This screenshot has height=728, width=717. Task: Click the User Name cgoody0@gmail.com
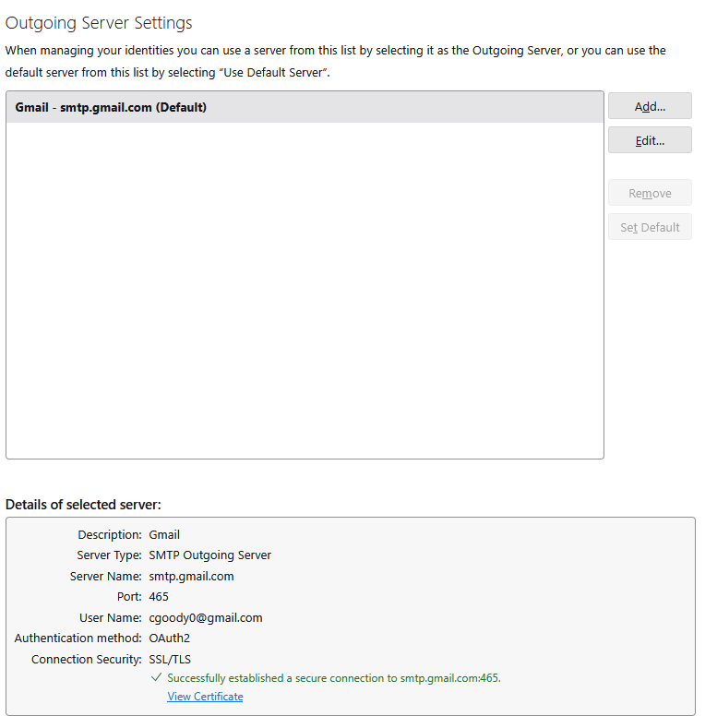point(206,617)
